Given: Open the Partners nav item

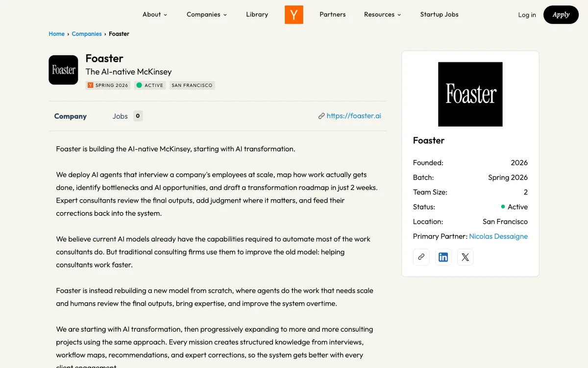Looking at the screenshot, I should (x=333, y=14).
